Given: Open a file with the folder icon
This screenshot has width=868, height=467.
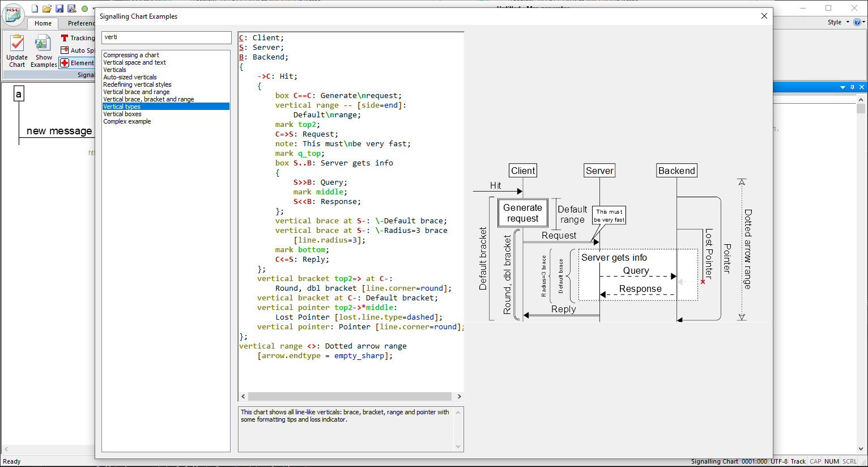Looking at the screenshot, I should (47, 9).
